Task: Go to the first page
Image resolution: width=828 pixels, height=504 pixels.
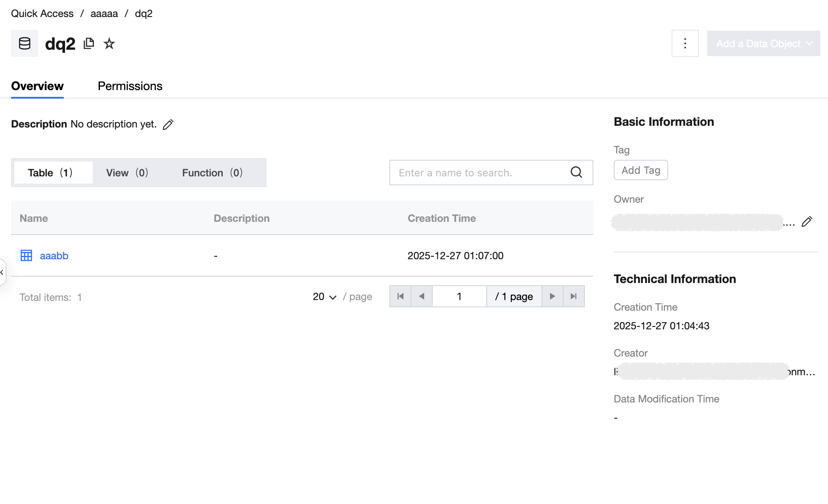Action: click(x=400, y=296)
